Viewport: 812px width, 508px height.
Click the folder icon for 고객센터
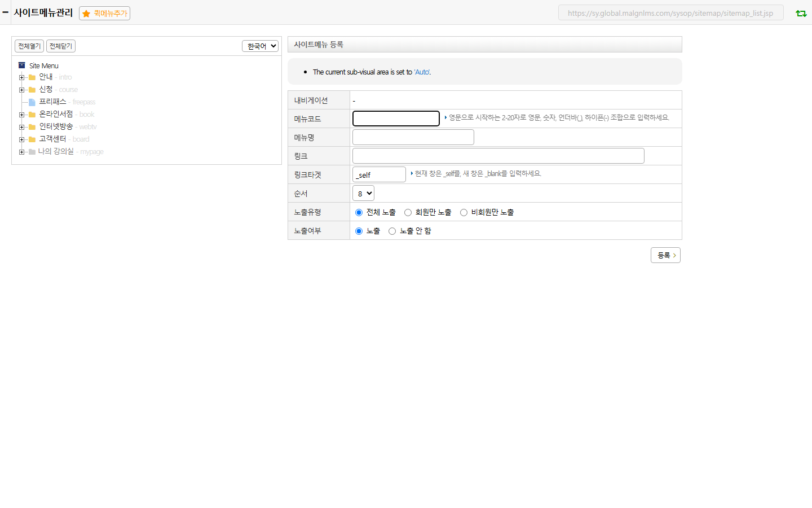(x=32, y=139)
